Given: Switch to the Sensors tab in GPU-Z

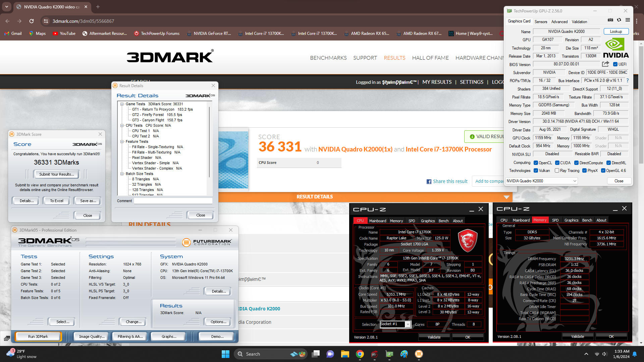Looking at the screenshot, I should pyautogui.click(x=541, y=21).
